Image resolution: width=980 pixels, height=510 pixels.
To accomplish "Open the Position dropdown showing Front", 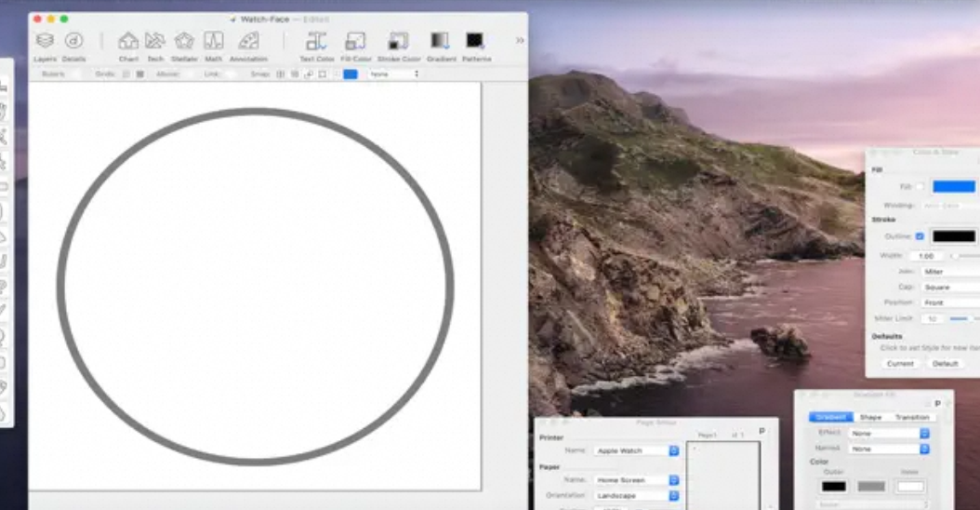I will pyautogui.click(x=950, y=302).
